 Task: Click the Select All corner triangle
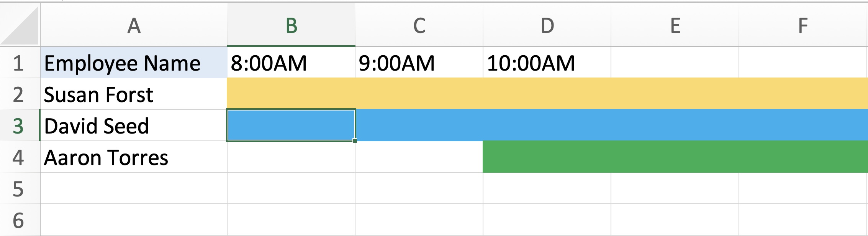click(20, 25)
